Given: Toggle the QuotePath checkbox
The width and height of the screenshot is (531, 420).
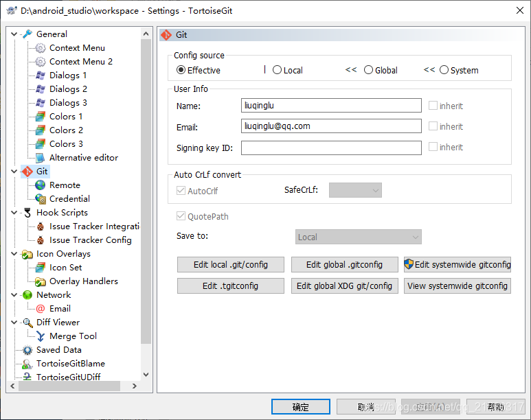Looking at the screenshot, I should pyautogui.click(x=181, y=216).
